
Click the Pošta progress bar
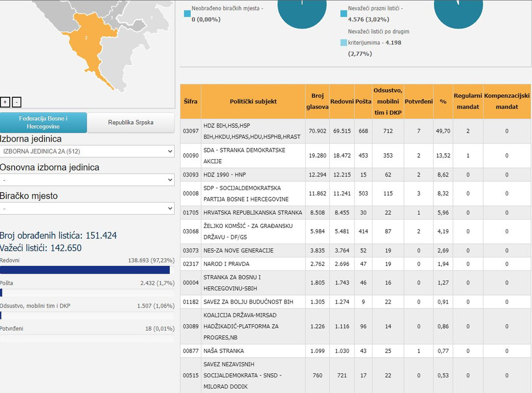(87, 292)
